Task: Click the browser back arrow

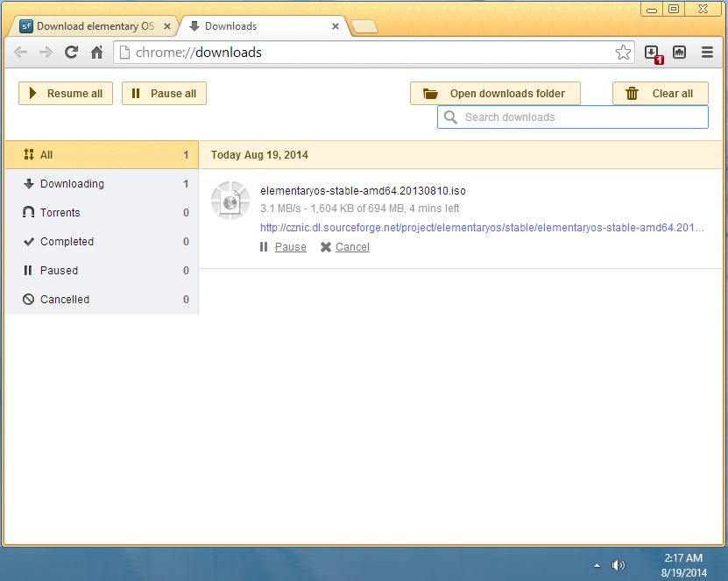Action: pyautogui.click(x=20, y=52)
